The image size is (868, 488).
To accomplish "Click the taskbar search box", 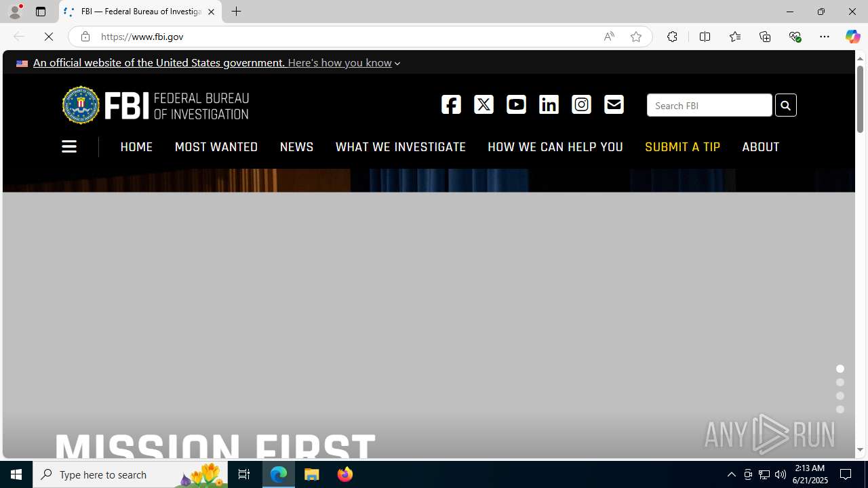I will coord(130,474).
